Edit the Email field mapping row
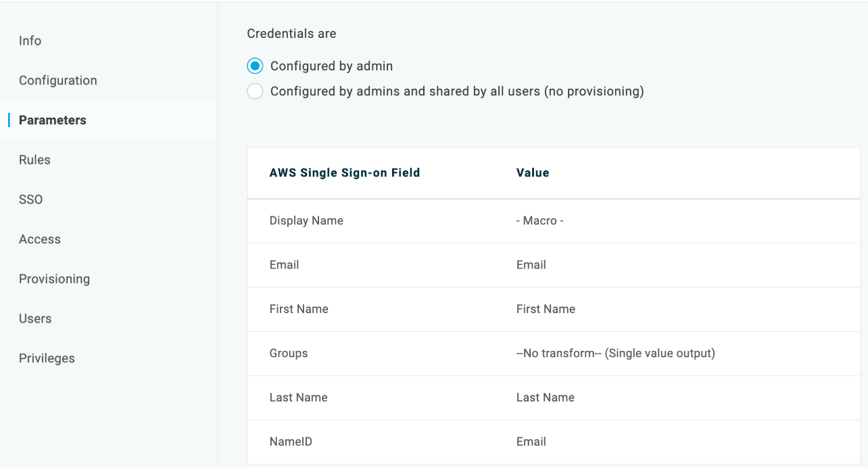 [284, 265]
